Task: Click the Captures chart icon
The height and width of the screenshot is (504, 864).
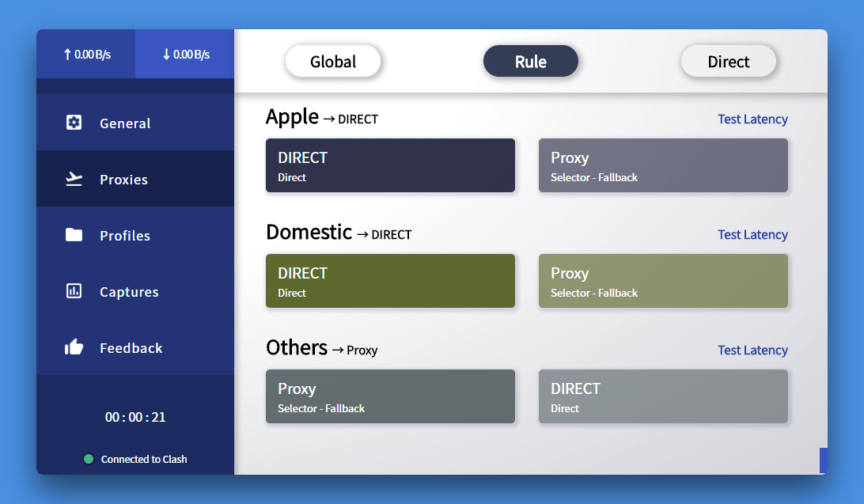Action: [74, 291]
